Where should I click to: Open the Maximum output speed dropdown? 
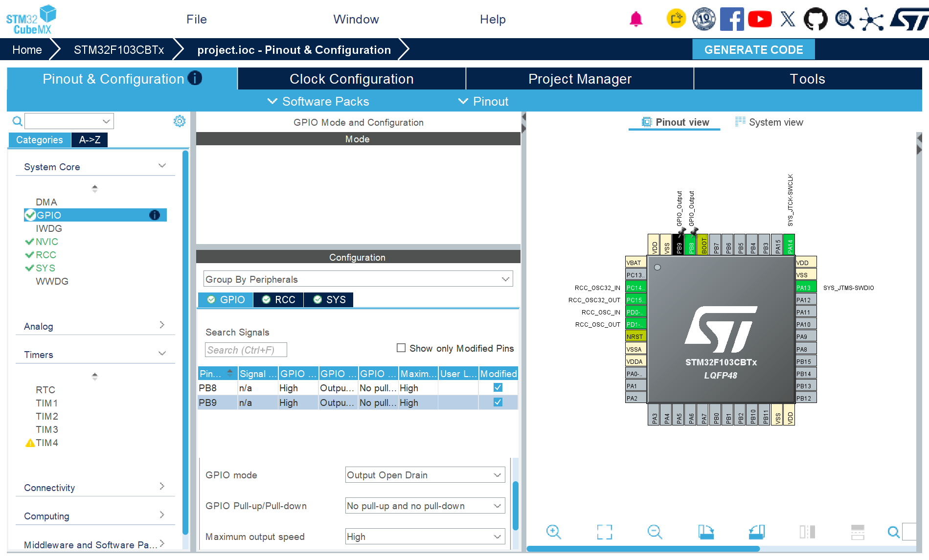click(425, 537)
